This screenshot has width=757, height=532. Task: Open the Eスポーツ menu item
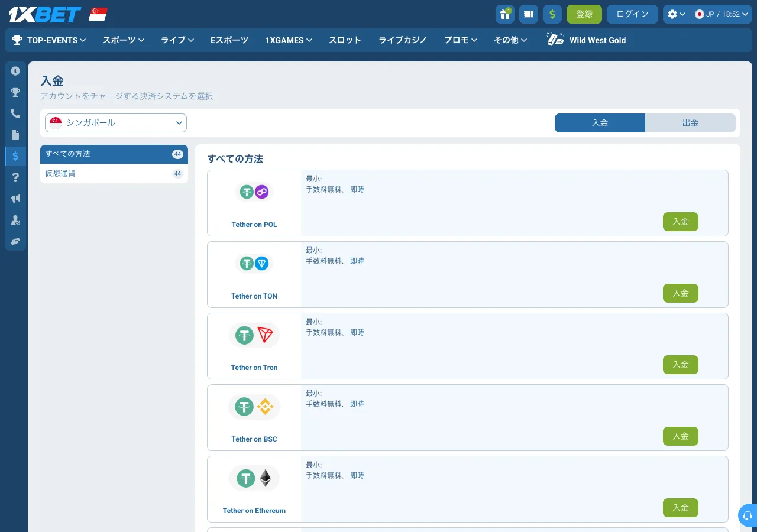pyautogui.click(x=229, y=40)
